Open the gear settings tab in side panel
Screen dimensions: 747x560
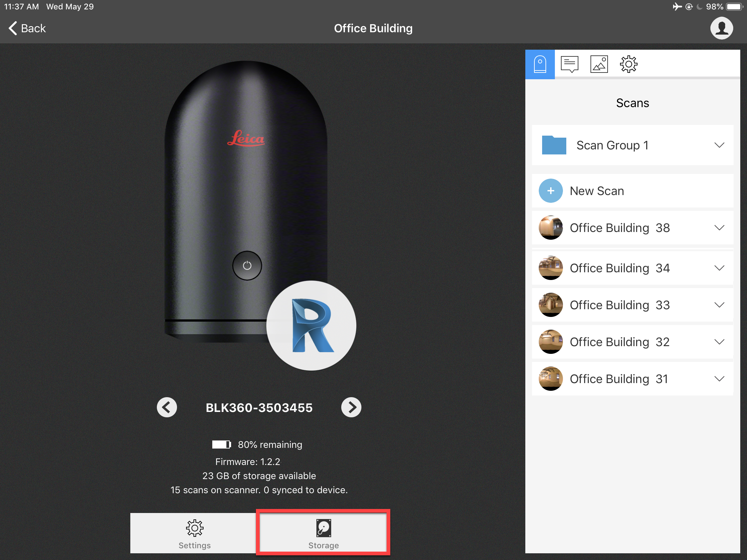(628, 64)
